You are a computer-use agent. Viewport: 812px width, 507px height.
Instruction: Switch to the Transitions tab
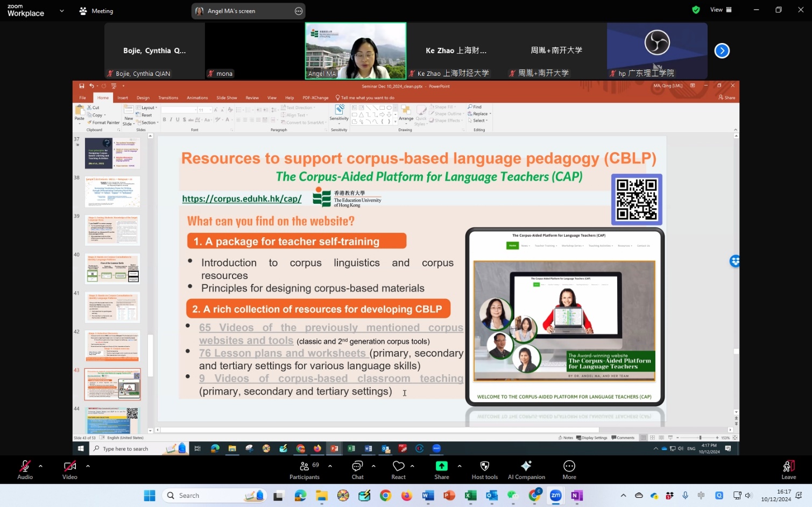point(168,98)
